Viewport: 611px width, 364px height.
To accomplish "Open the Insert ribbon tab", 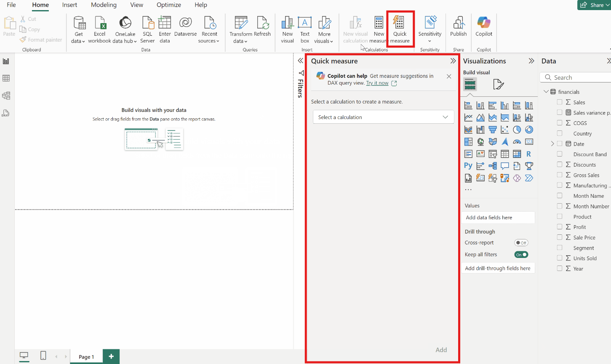I will [x=69, y=5].
